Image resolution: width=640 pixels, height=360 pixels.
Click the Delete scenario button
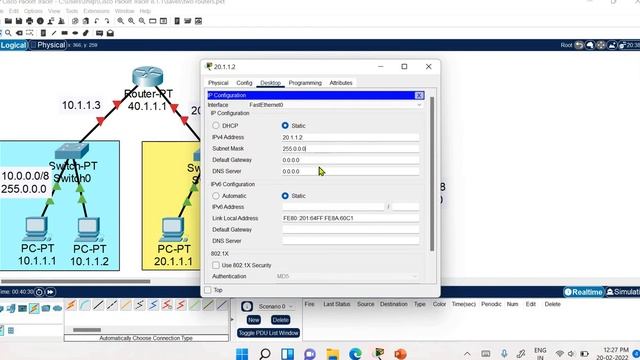coord(280,320)
